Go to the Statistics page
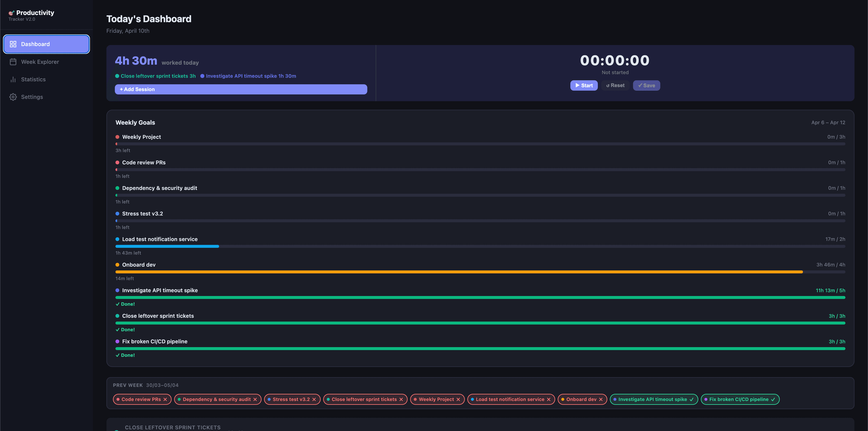This screenshot has height=431, width=868. click(47, 79)
